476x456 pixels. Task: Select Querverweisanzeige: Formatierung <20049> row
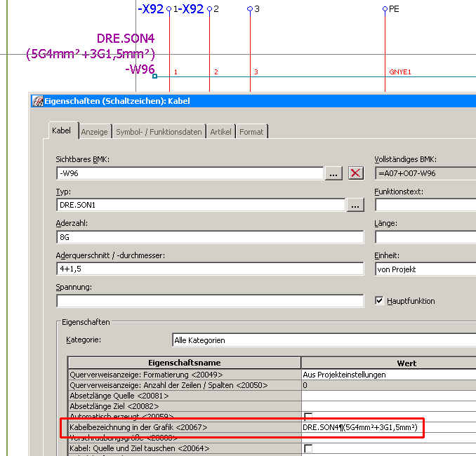click(184, 375)
